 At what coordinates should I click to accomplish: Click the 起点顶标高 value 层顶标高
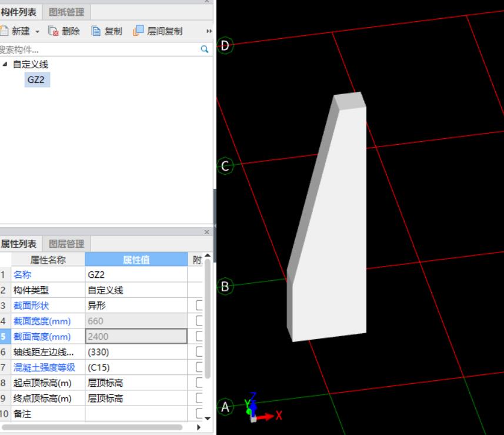[136, 383]
